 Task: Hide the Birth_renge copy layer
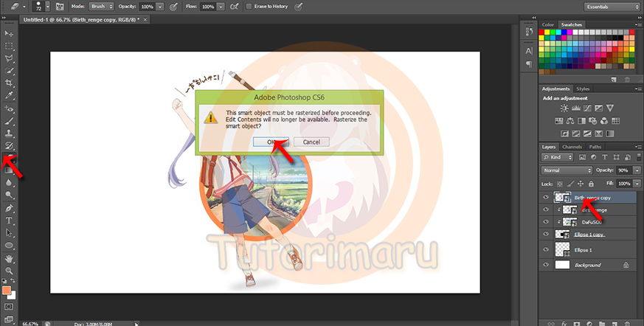click(x=546, y=198)
